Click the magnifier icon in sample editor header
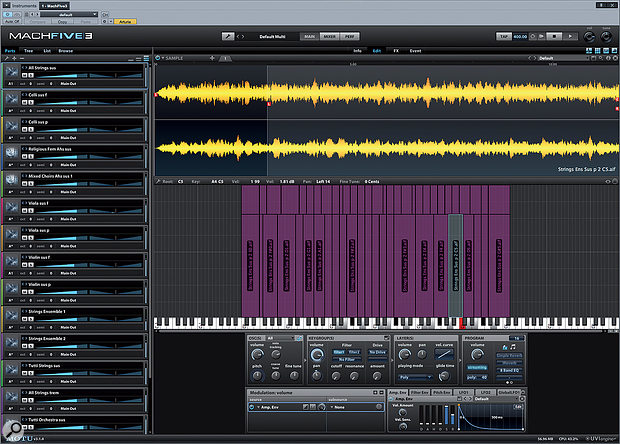The height and width of the screenshot is (444, 620). [x=601, y=58]
